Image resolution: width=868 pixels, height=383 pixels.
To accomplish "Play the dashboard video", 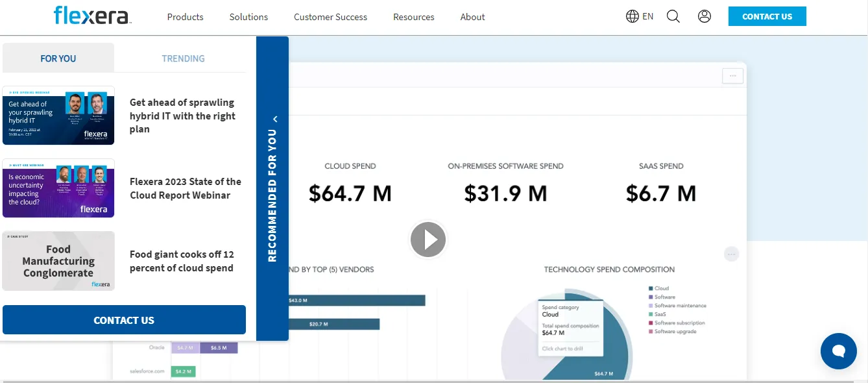I will (428, 240).
